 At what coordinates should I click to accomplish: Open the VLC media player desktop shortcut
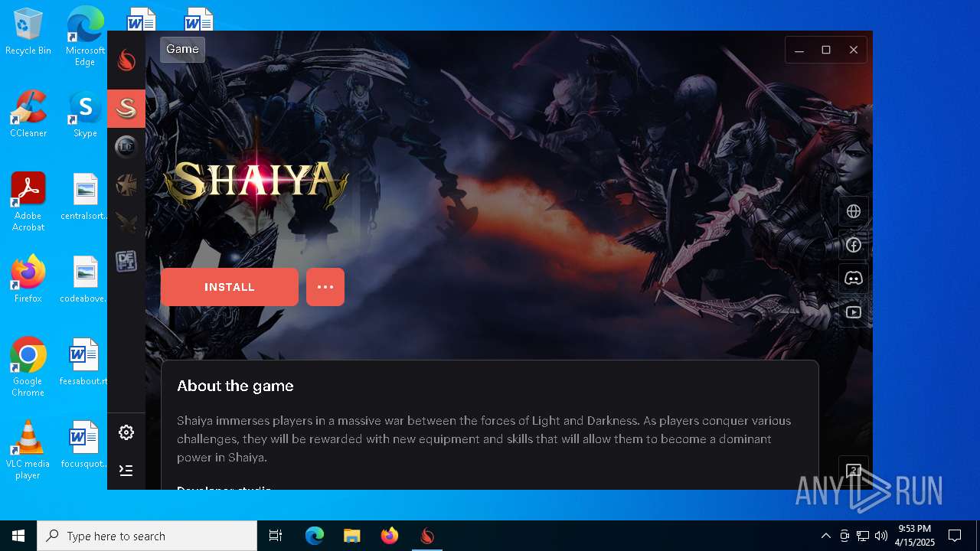(28, 449)
